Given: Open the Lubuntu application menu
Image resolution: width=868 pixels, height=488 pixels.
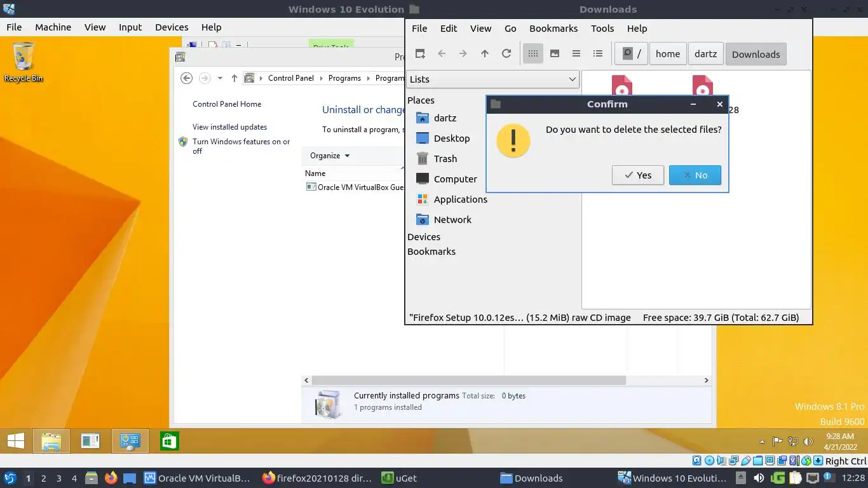Looking at the screenshot, I should tap(10, 478).
